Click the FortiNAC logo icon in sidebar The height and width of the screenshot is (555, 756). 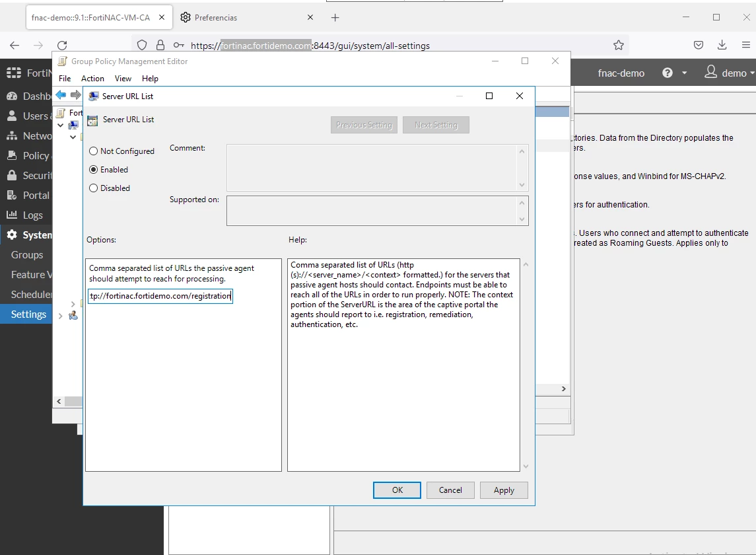tap(13, 73)
